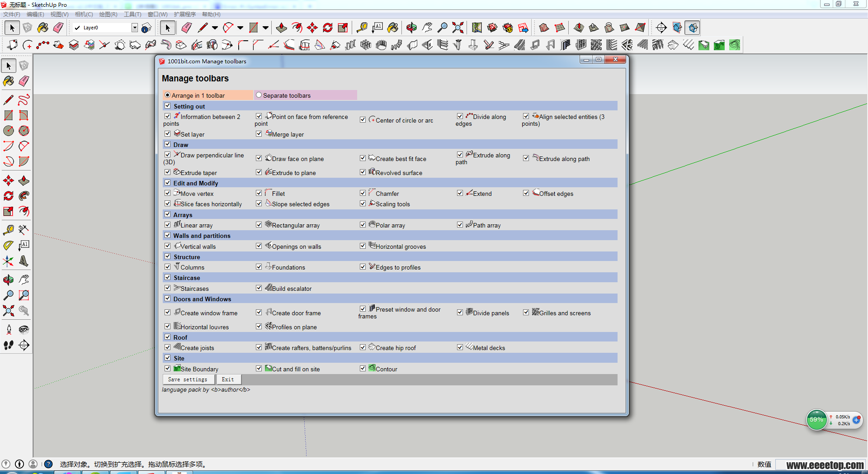Select the Freehand tool in left toolbar
Viewport: 868px width, 474px height.
[x=24, y=100]
